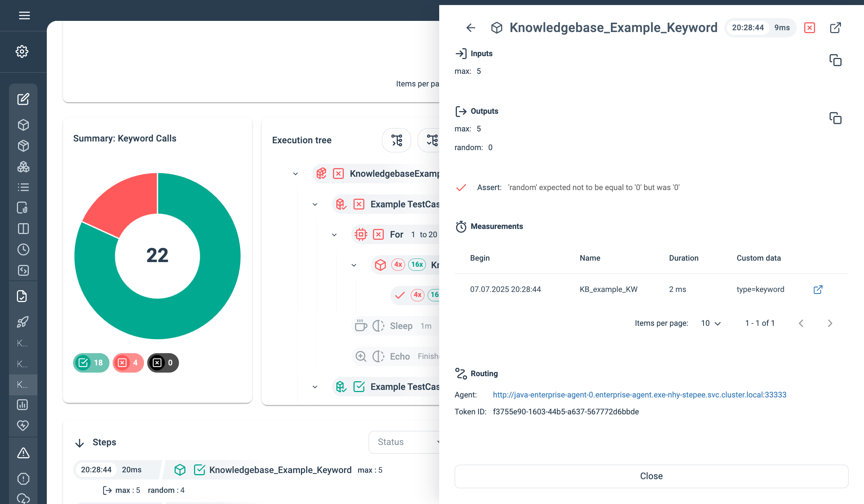This screenshot has height=504, width=864.
Task: Select the highlighted K... item in the sidebar
Action: click(x=22, y=384)
